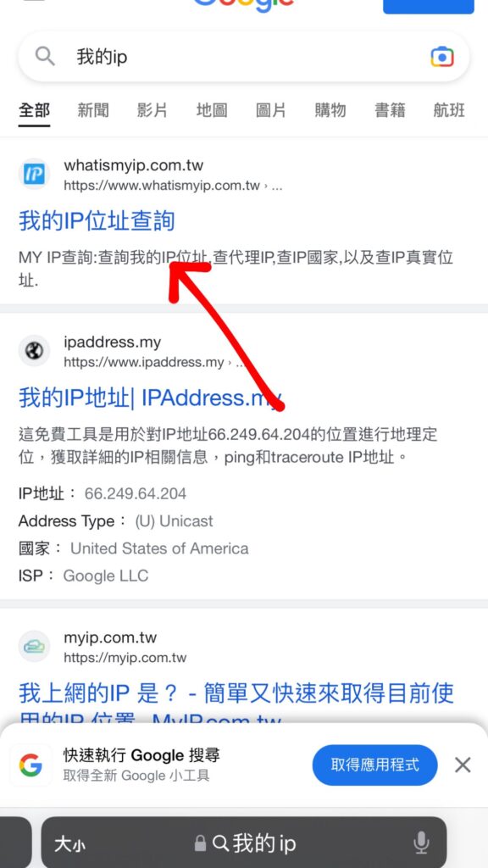Tap microphone icon in address bar
This screenshot has width=488, height=868.
coord(421,843)
